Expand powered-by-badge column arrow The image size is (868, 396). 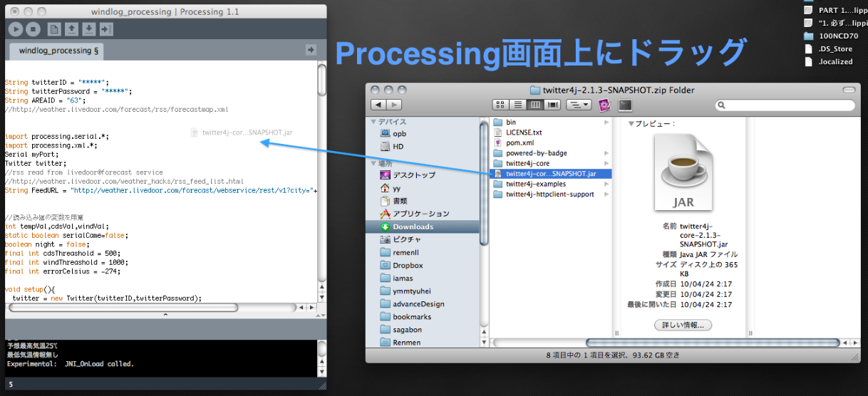(x=607, y=153)
